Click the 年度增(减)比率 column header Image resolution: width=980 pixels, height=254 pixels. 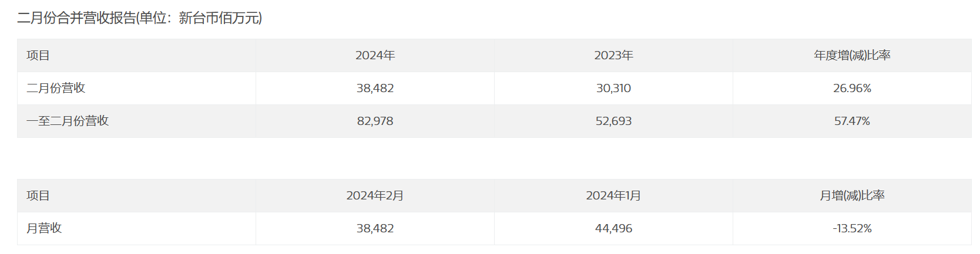pyautogui.click(x=852, y=56)
